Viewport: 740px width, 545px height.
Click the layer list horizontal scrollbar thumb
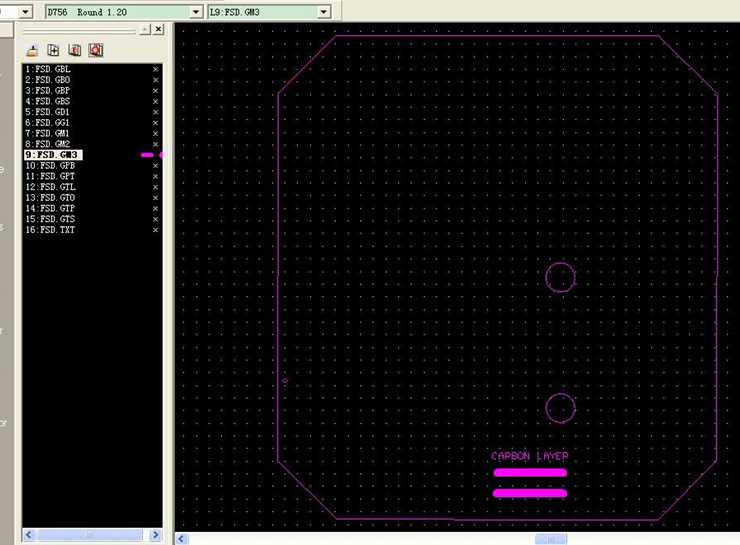90,535
